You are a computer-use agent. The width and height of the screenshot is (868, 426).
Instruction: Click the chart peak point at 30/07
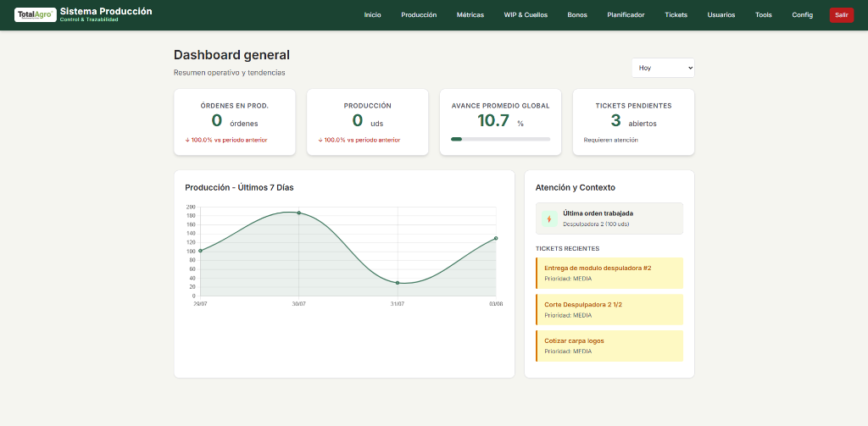[x=299, y=213]
